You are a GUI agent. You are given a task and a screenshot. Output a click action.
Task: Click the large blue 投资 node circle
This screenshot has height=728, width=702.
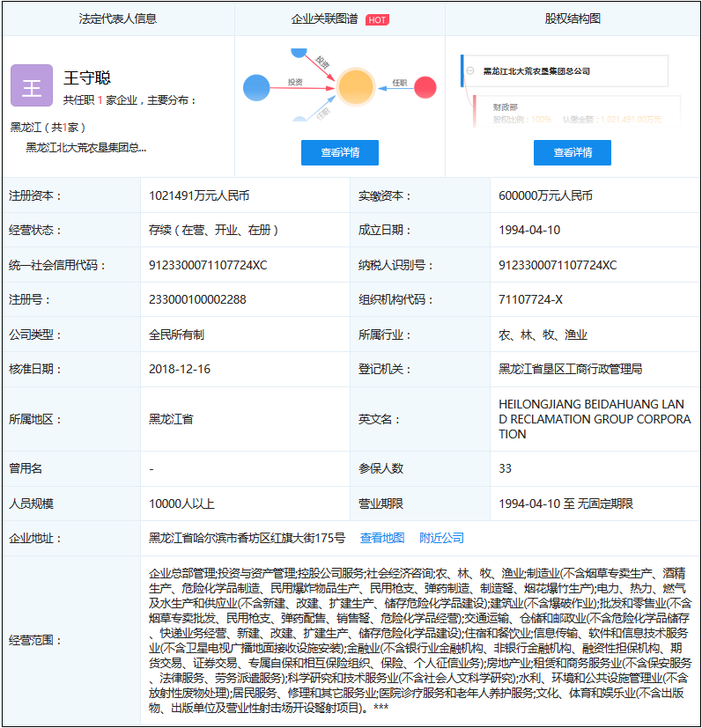(x=256, y=88)
